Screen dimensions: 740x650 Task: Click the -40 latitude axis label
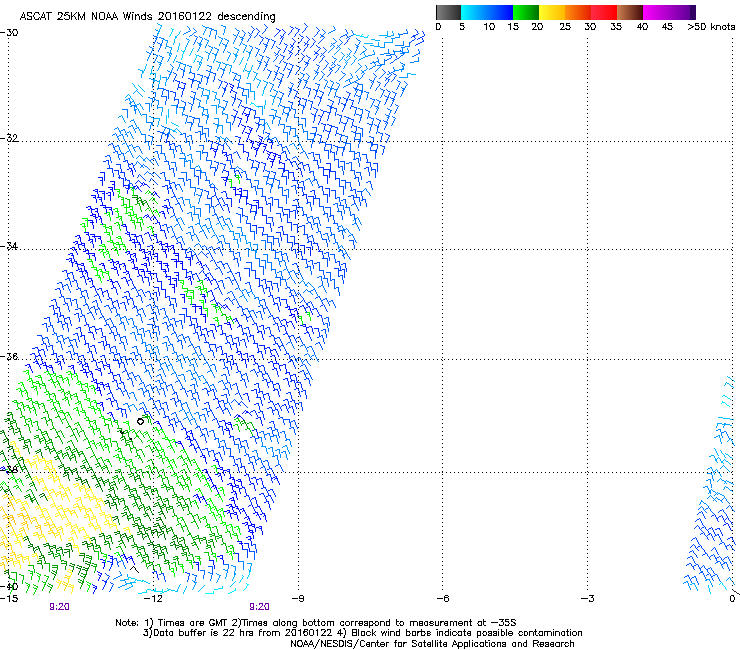click(9, 587)
